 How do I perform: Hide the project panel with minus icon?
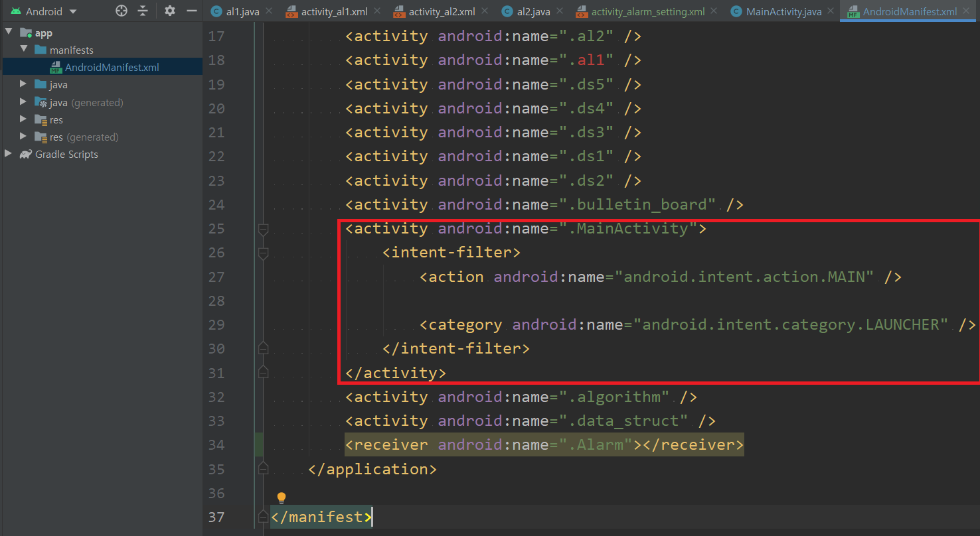192,11
